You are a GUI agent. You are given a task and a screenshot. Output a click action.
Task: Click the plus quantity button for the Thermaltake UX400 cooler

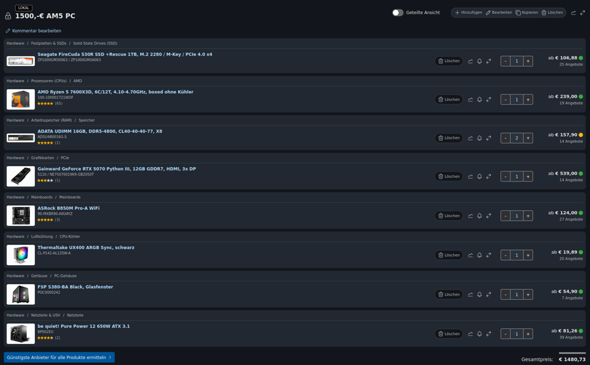point(528,255)
